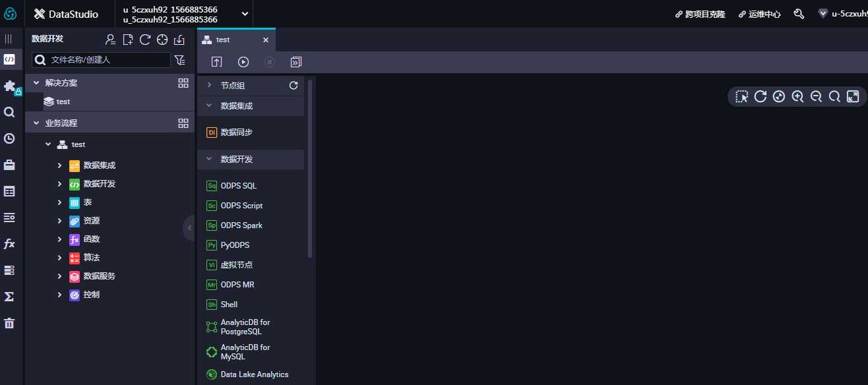Select the test solution under 解决方案
The height and width of the screenshot is (385, 868).
pos(57,102)
